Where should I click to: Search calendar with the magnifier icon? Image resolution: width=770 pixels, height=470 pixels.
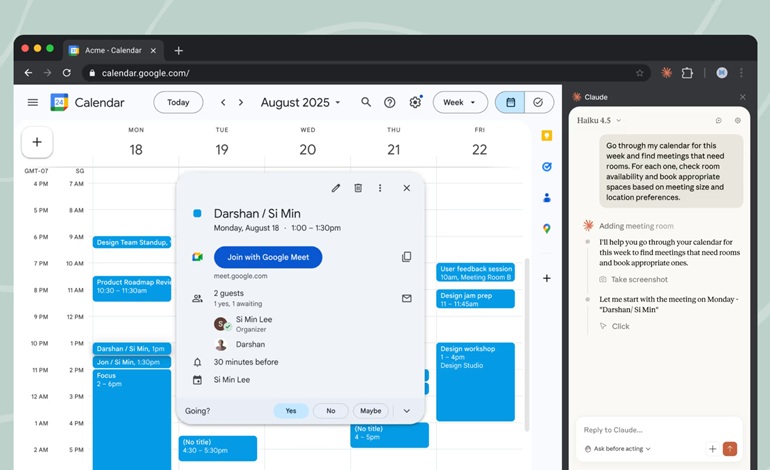(x=366, y=102)
